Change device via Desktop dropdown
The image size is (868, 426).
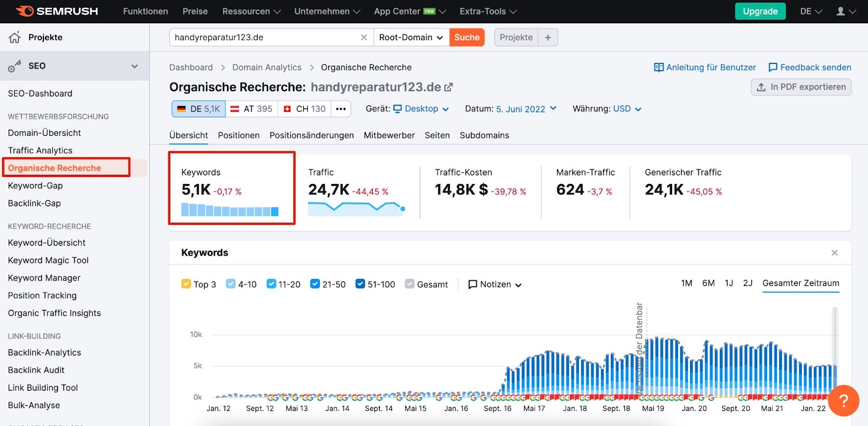(x=421, y=109)
